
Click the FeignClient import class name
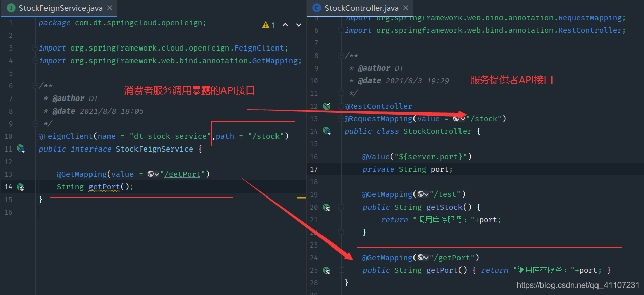click(x=260, y=48)
